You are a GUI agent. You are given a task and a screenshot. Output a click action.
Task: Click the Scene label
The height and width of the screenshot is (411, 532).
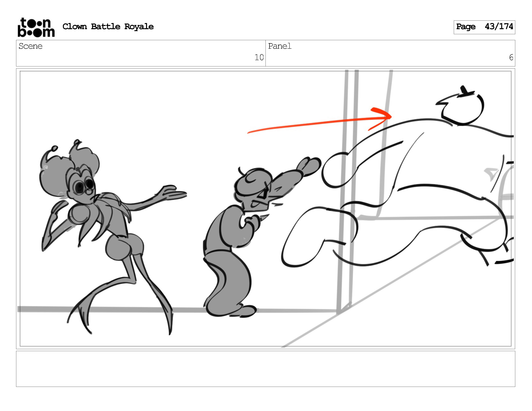(x=30, y=46)
